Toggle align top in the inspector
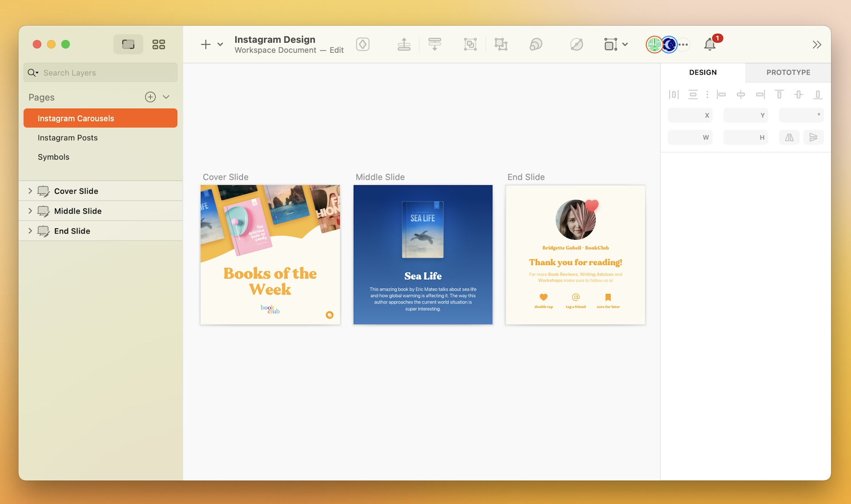 click(x=780, y=94)
